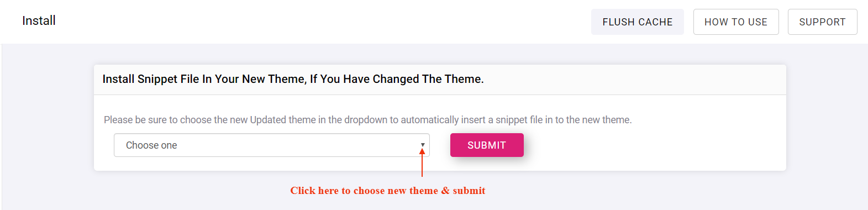View usage instructions via the header button
Viewport: 868px width, 210px height.
click(736, 22)
